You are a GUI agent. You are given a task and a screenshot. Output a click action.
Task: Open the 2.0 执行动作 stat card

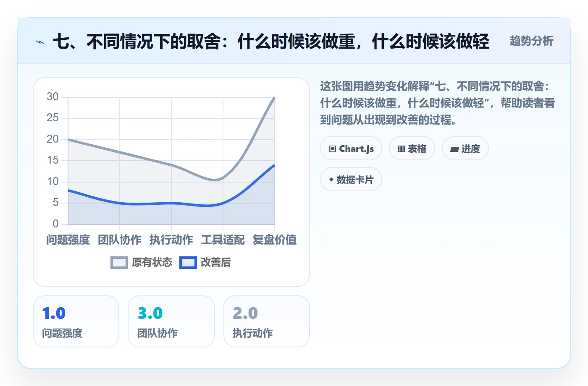pos(267,321)
